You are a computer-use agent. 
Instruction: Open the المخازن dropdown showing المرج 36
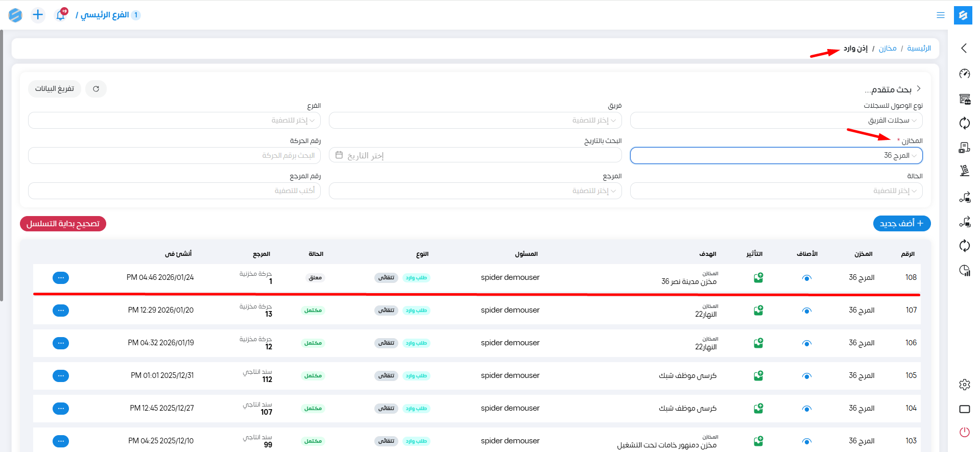776,156
